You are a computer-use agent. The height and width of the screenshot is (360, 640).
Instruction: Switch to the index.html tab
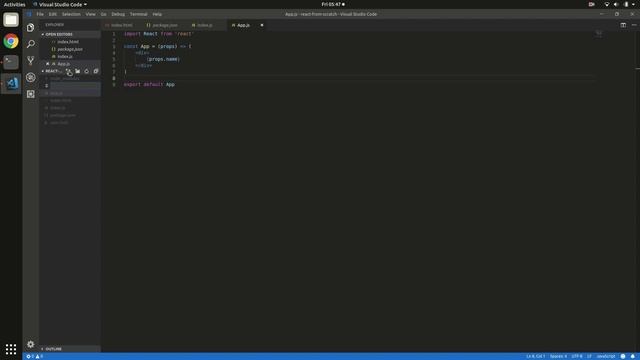coord(122,25)
